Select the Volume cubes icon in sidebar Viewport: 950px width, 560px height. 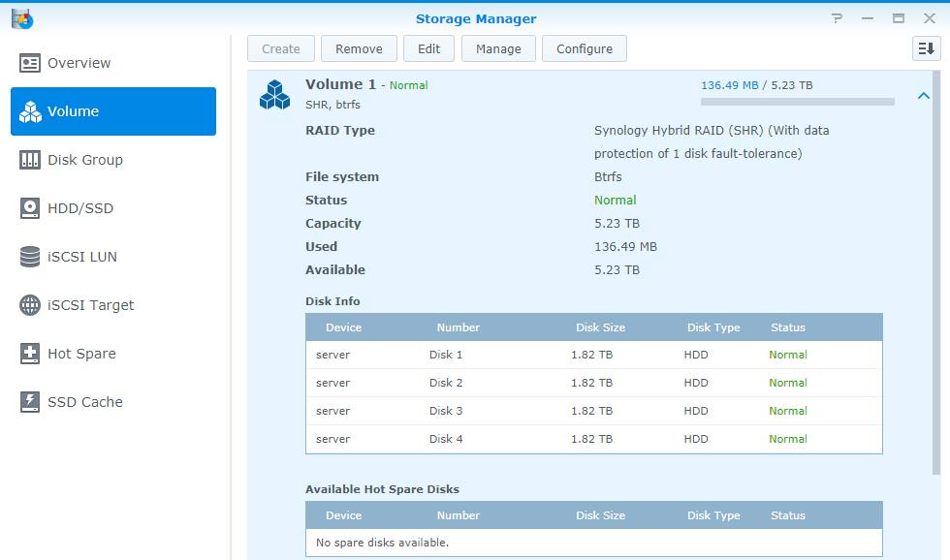[x=30, y=111]
